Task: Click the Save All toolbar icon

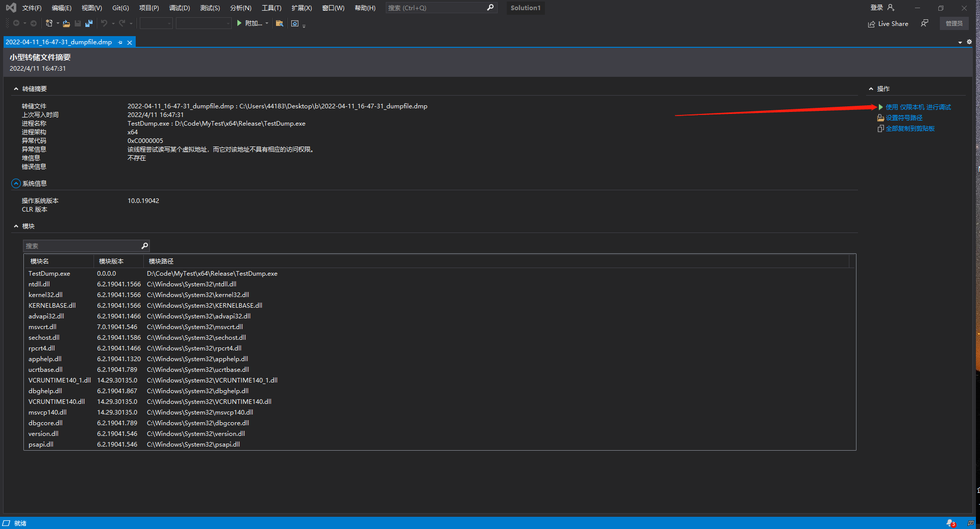Action: click(x=89, y=23)
